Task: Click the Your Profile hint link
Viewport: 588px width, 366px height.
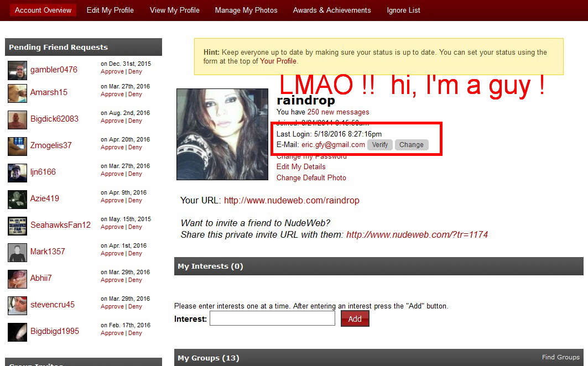Action: pos(278,61)
